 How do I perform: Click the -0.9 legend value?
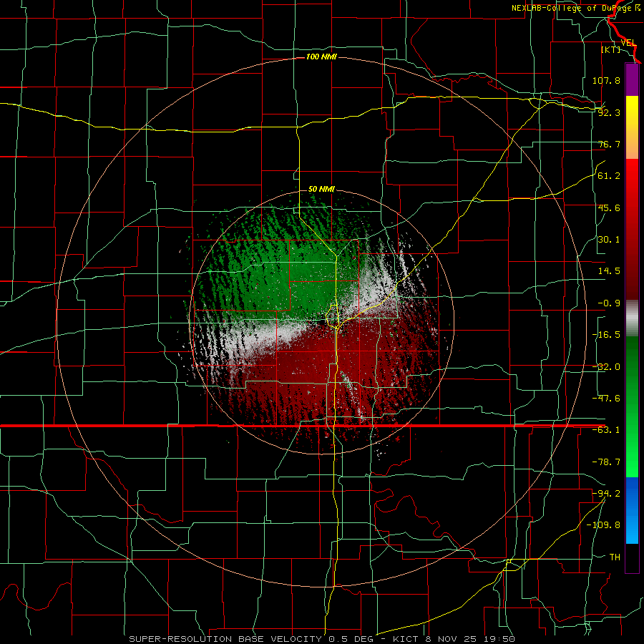pyautogui.click(x=609, y=303)
